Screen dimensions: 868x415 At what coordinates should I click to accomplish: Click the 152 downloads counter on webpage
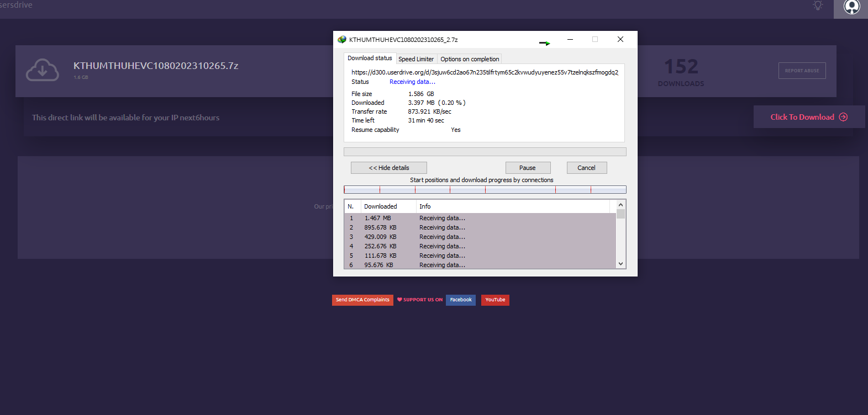pos(681,72)
